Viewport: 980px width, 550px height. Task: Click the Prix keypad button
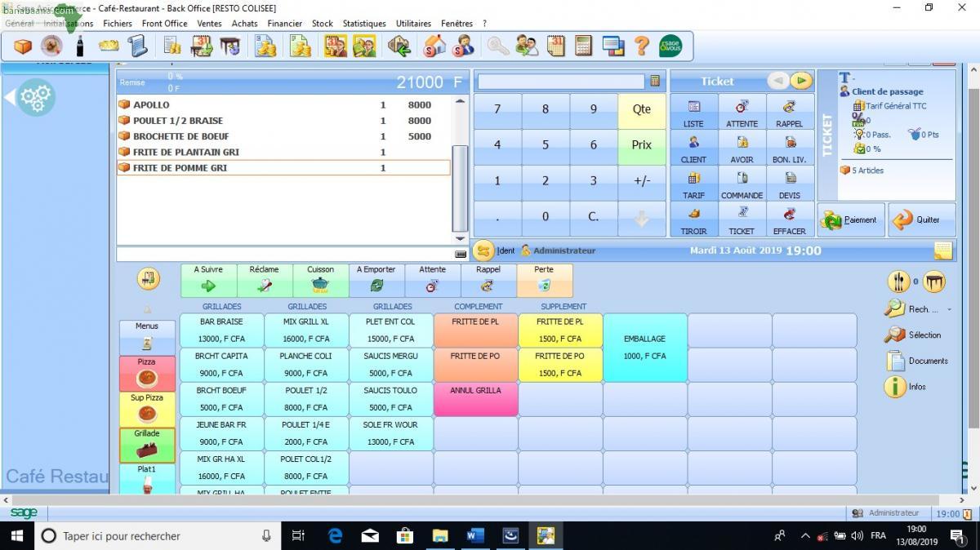click(x=642, y=145)
